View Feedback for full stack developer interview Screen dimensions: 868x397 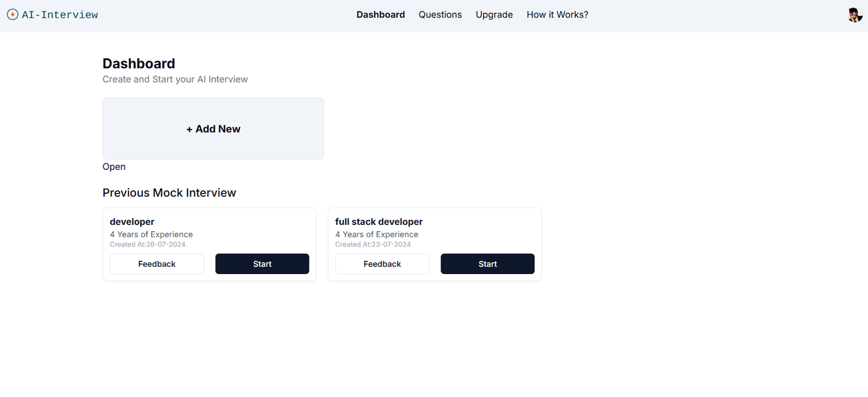382,264
